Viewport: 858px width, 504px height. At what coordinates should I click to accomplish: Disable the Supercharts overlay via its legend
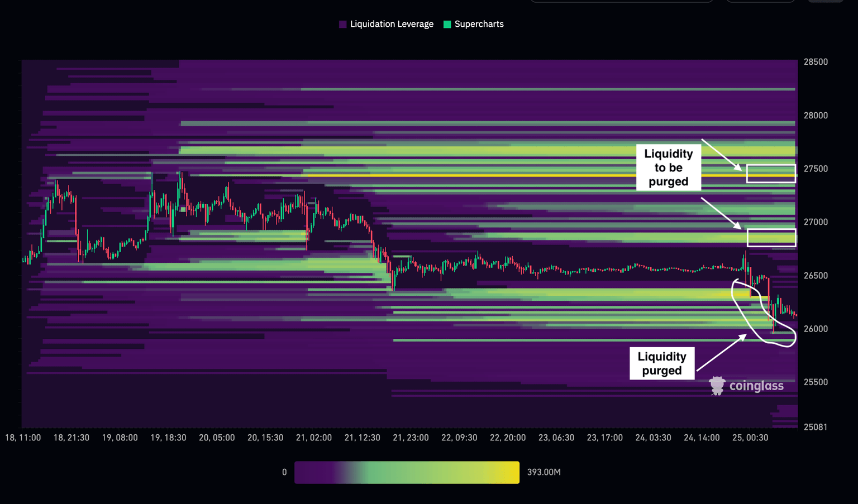point(473,24)
